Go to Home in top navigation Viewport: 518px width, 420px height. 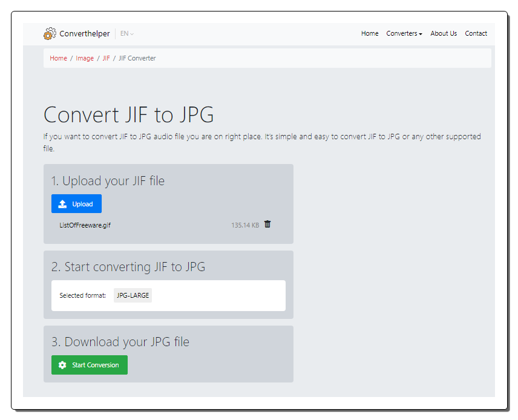[x=370, y=33]
